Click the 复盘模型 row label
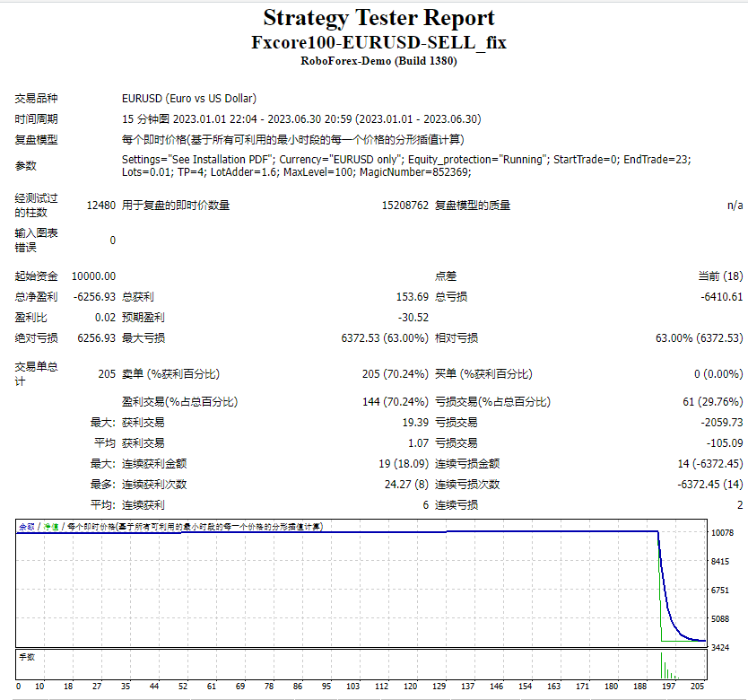 point(36,140)
